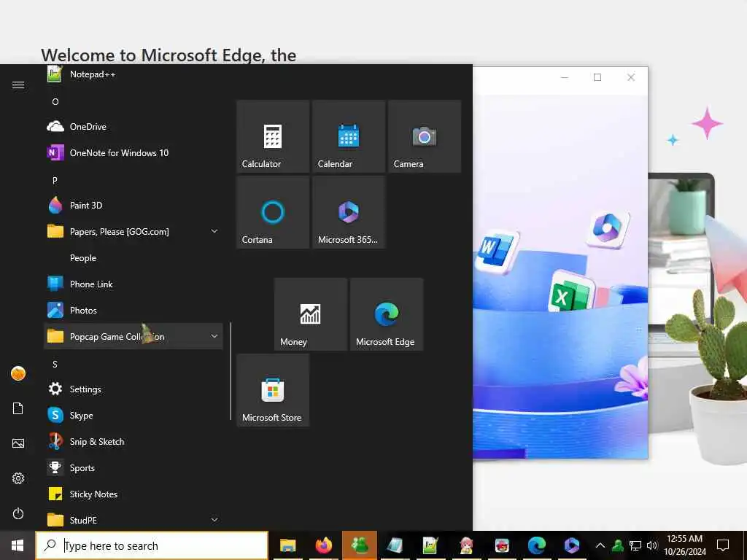Image resolution: width=747 pixels, height=560 pixels.
Task: Maximize the Microsoft 365 window
Action: (597, 77)
